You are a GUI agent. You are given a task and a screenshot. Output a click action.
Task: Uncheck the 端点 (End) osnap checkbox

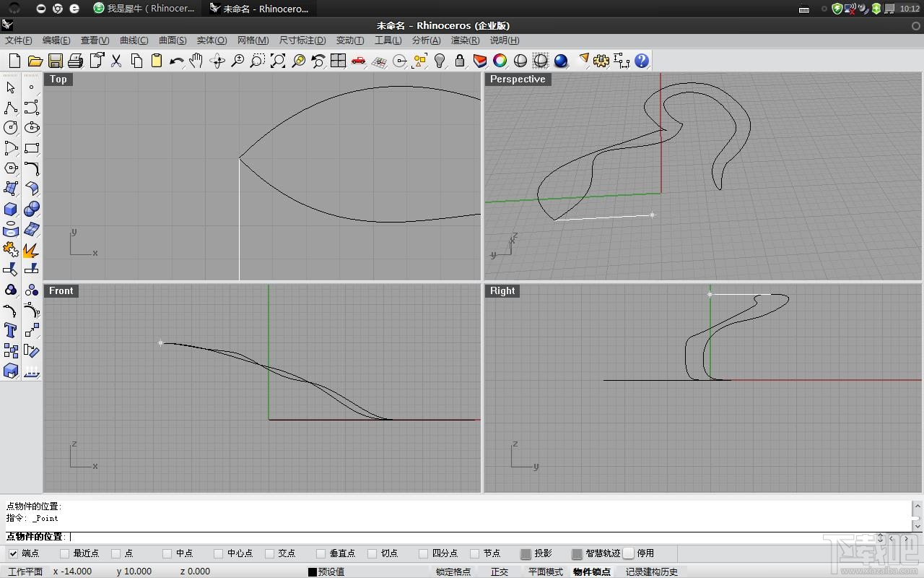tap(13, 553)
